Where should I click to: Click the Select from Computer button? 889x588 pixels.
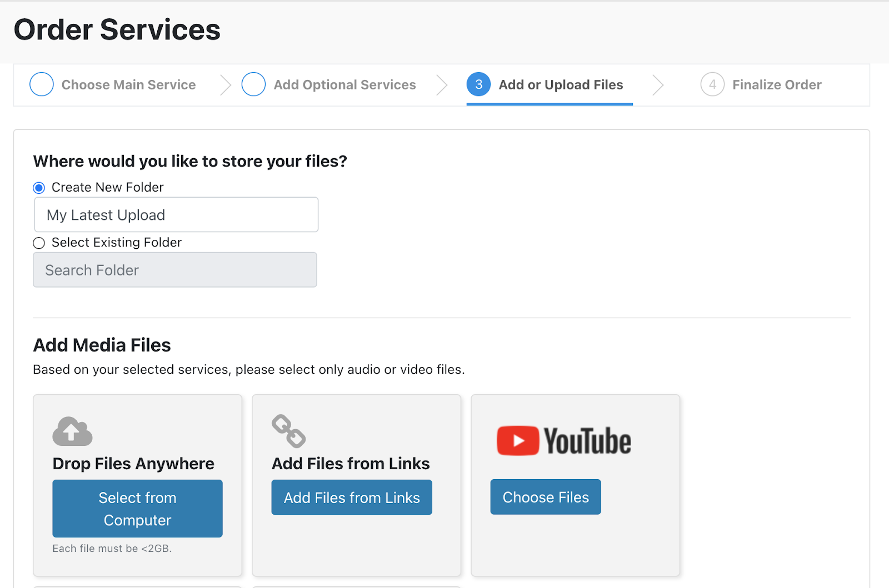point(137,509)
